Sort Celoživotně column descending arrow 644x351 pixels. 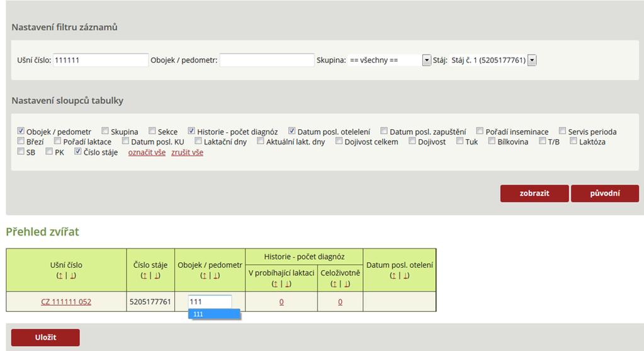pyautogui.click(x=347, y=284)
